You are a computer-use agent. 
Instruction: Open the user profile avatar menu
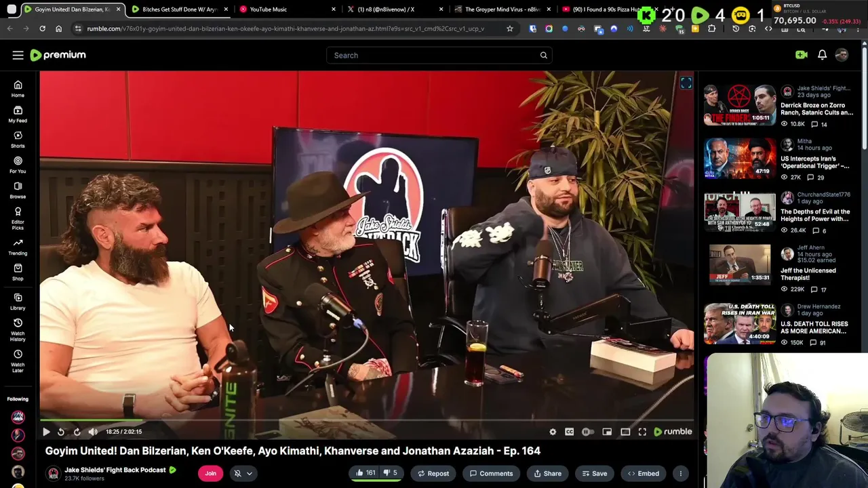(x=842, y=55)
